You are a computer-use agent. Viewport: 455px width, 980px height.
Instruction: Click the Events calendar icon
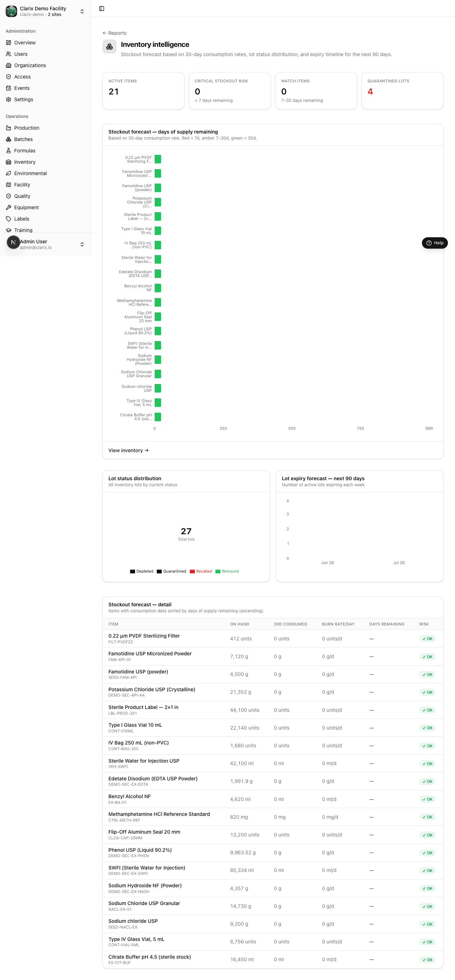pos(9,88)
